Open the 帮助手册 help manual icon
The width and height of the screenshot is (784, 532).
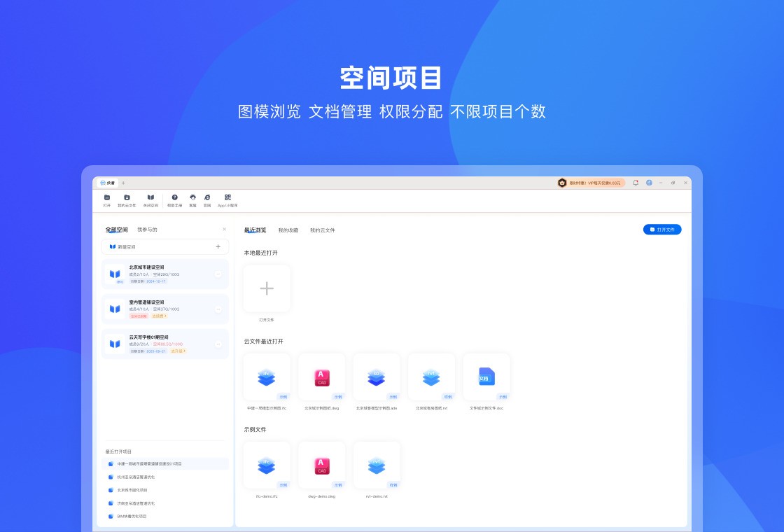pos(174,199)
